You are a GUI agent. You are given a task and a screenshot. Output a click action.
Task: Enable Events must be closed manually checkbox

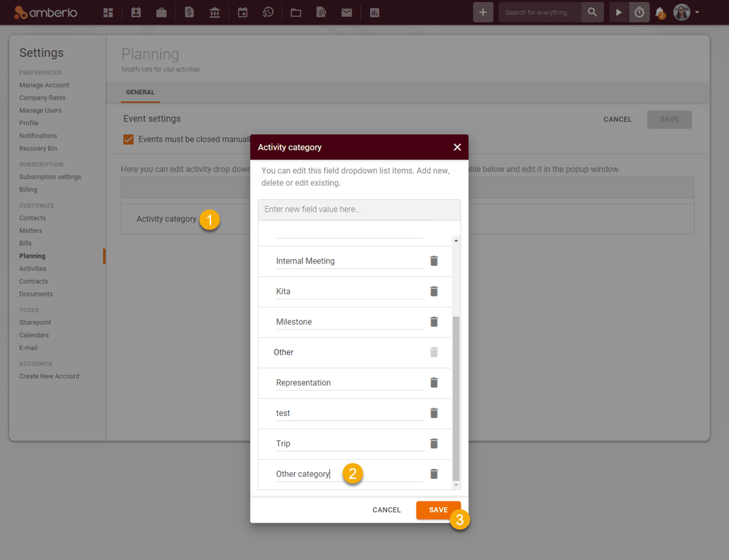point(128,139)
